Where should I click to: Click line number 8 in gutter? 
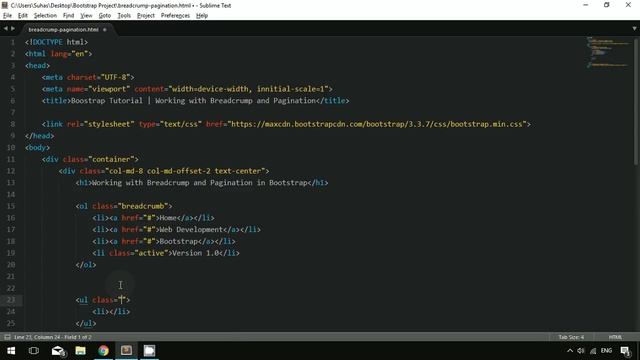pyautogui.click(x=12, y=124)
